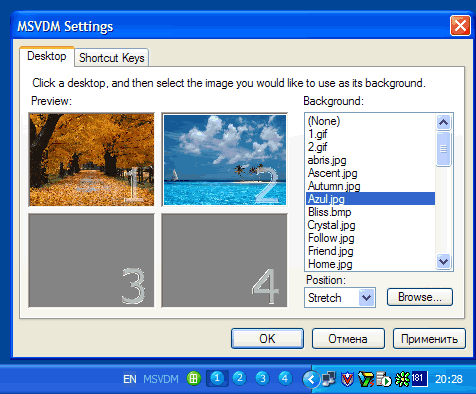The width and height of the screenshot is (476, 394).
Task: Close the MSVDM Settings dialog
Action: 460,25
